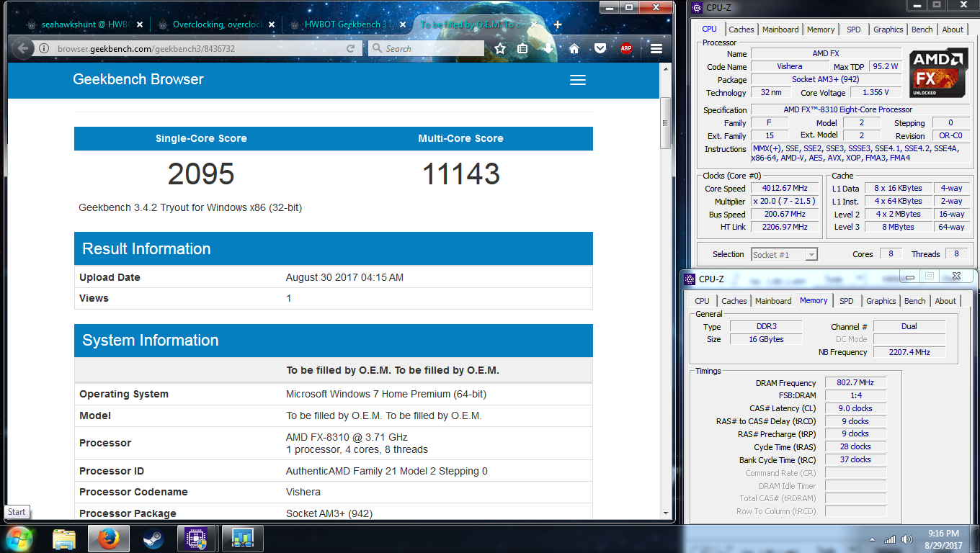Click the Geekbench page vertical scrollbar
The image size is (980, 553).
[666, 122]
